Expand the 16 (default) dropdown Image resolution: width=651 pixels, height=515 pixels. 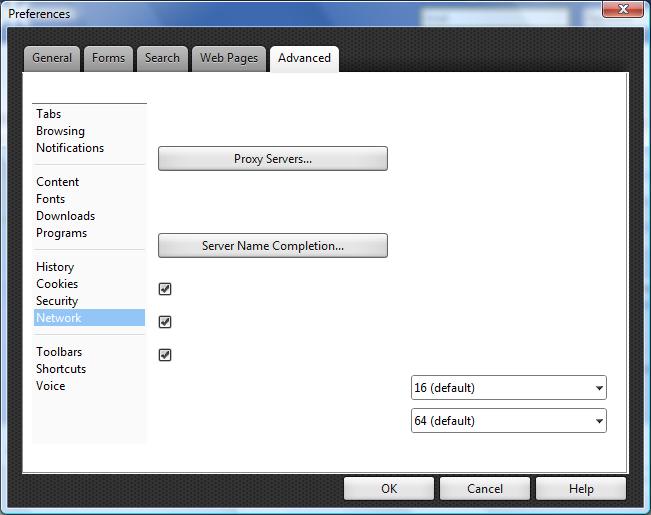(509, 387)
